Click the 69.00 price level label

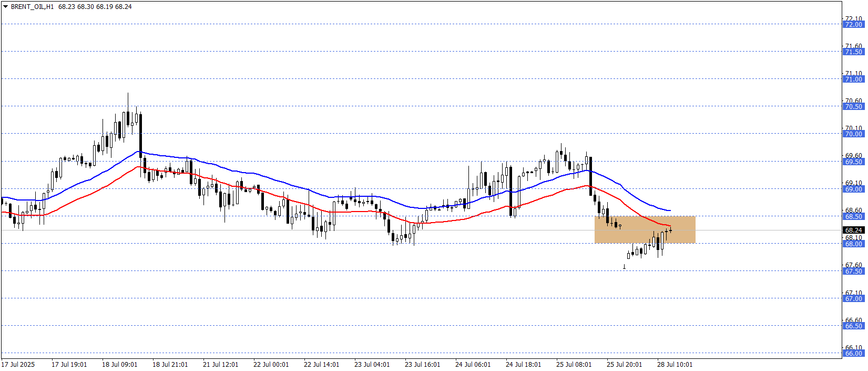click(854, 189)
